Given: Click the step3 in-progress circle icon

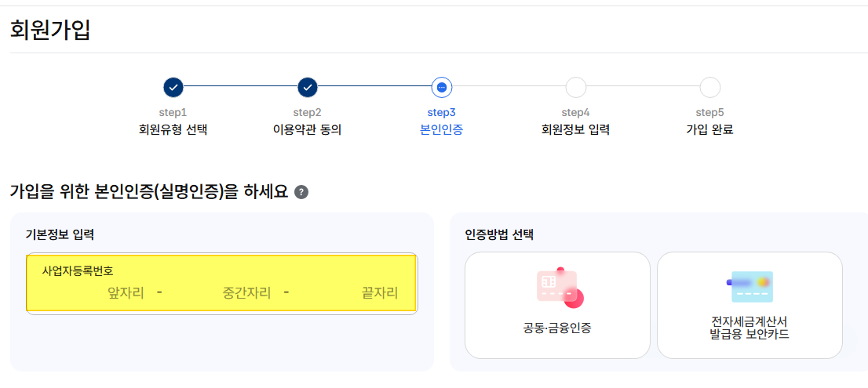Looking at the screenshot, I should coord(442,87).
